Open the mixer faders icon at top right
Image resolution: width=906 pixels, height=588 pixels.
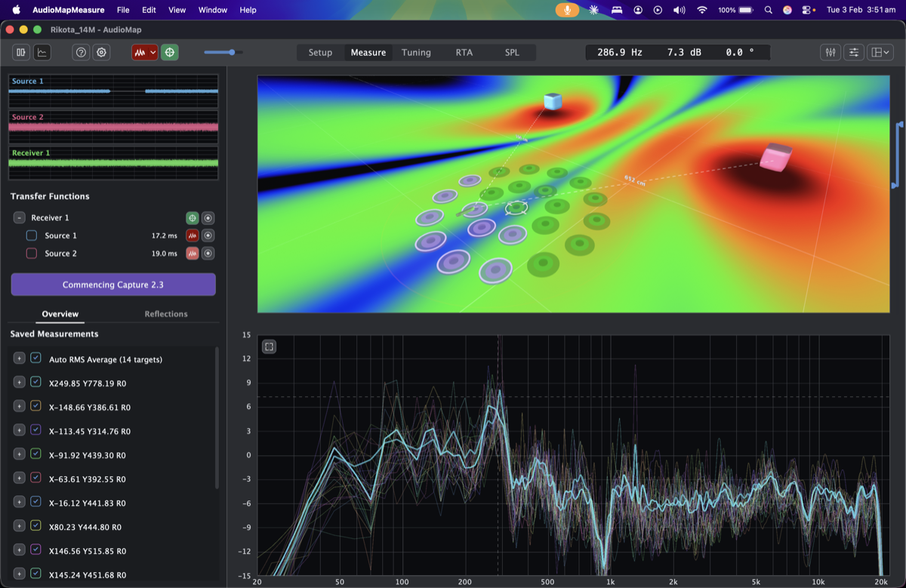point(830,52)
